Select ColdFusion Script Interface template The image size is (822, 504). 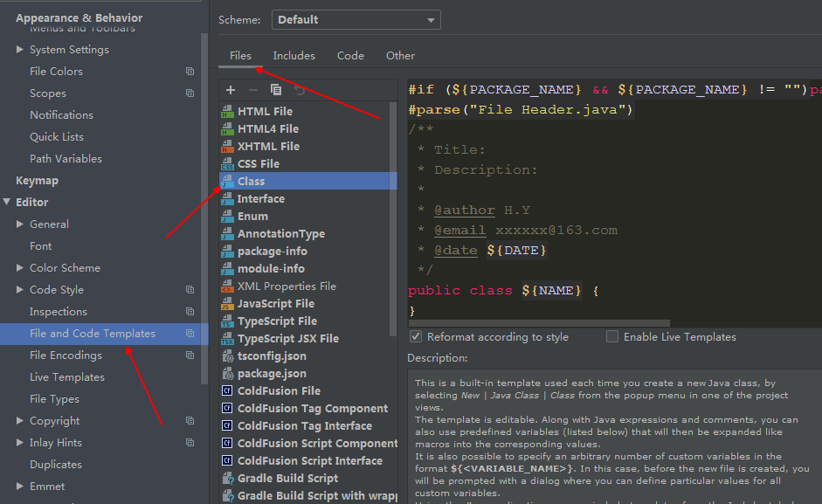[310, 461]
